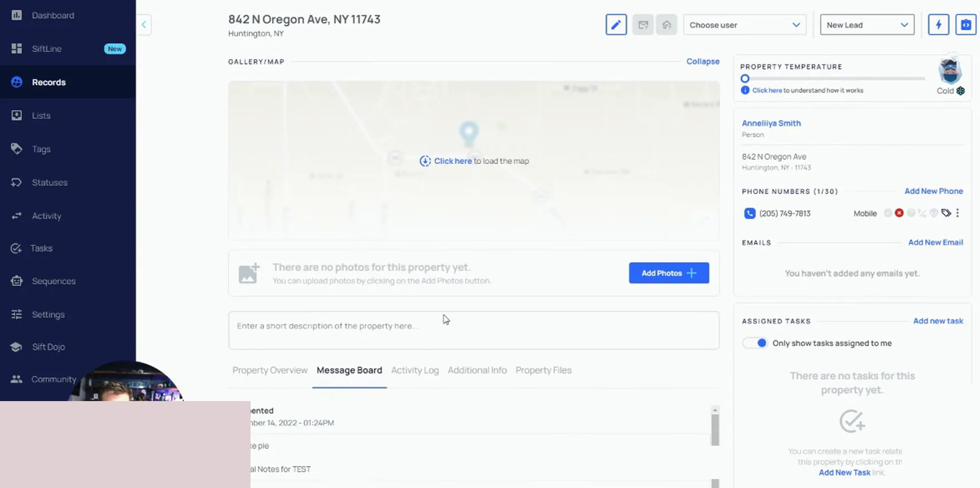Click the tag icon on phone number row
Screen dimensions: 980x488
[x=946, y=213]
